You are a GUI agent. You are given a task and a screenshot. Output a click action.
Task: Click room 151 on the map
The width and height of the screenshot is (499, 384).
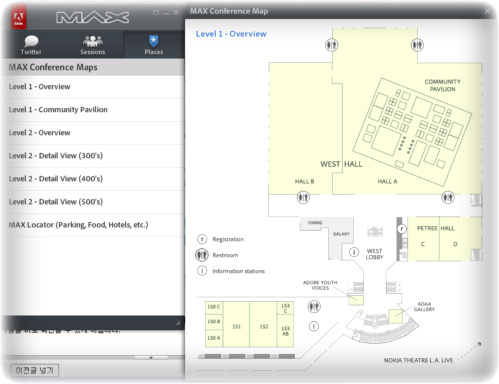(236, 325)
